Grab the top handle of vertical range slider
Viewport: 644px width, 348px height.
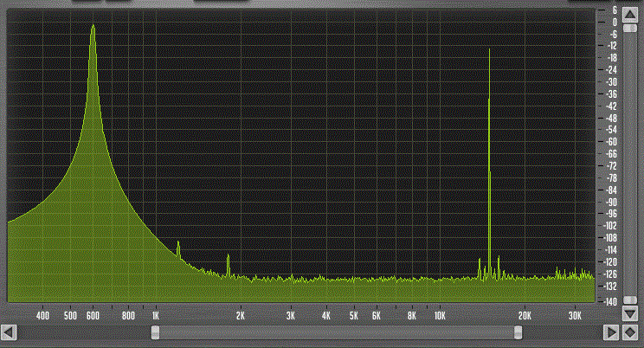[x=630, y=28]
